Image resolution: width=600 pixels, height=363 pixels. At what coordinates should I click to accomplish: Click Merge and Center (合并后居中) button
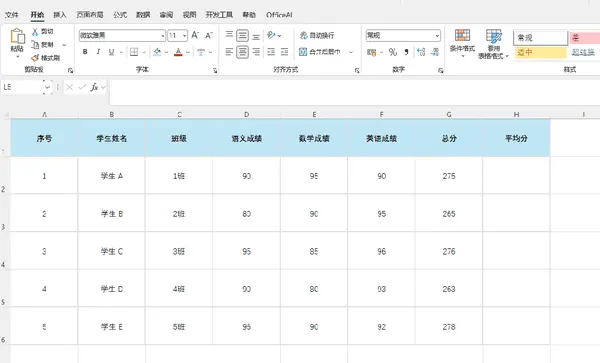pyautogui.click(x=320, y=52)
